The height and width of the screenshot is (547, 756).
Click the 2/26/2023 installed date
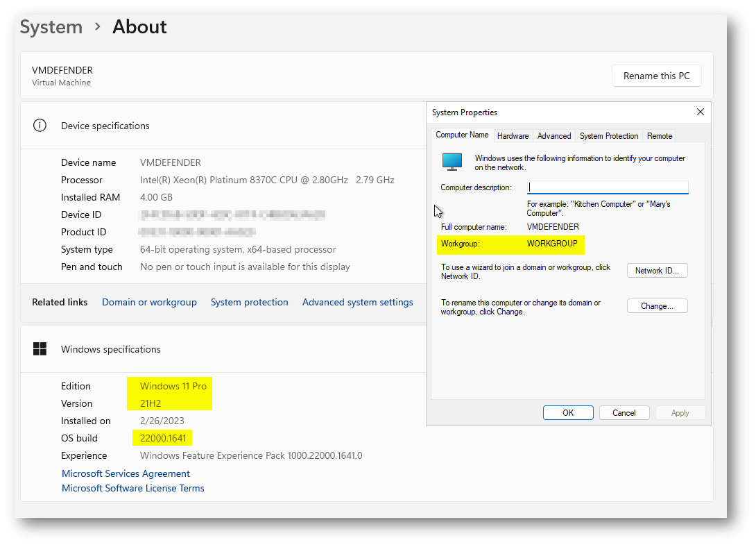162,421
